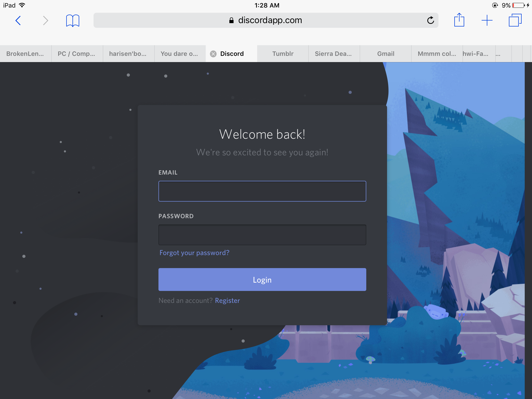Switch to the Sierra Dea... tab
This screenshot has width=532, height=399.
pos(334,54)
